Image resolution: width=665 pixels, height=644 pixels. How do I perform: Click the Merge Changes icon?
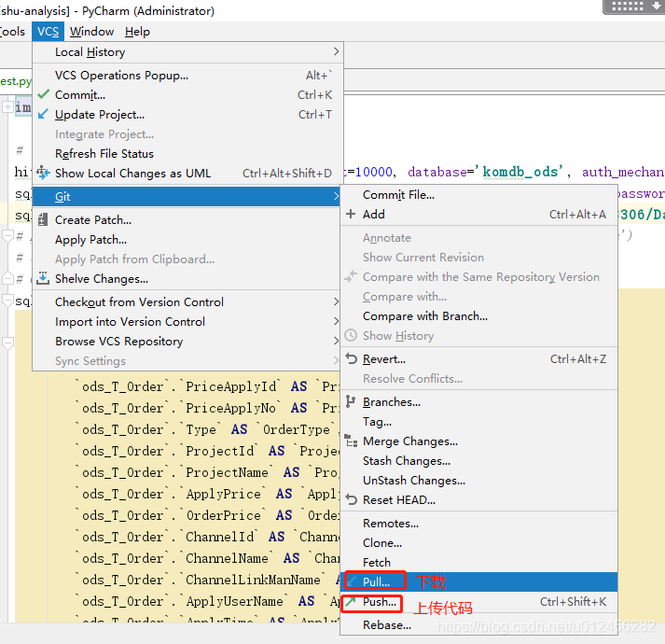tap(351, 441)
